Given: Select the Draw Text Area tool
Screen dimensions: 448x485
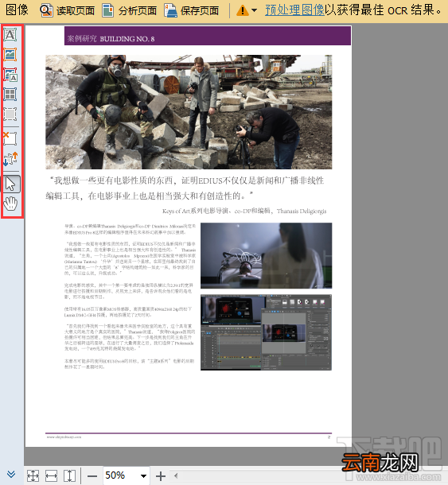Looking at the screenshot, I should (10, 35).
